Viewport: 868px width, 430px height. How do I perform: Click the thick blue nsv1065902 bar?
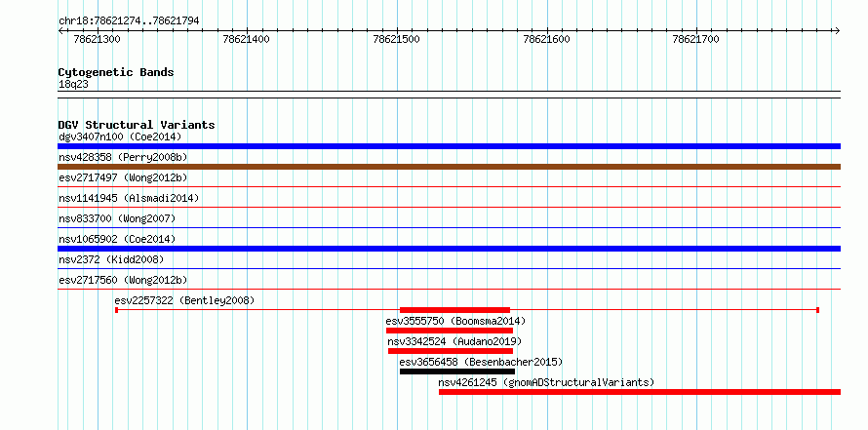449,249
